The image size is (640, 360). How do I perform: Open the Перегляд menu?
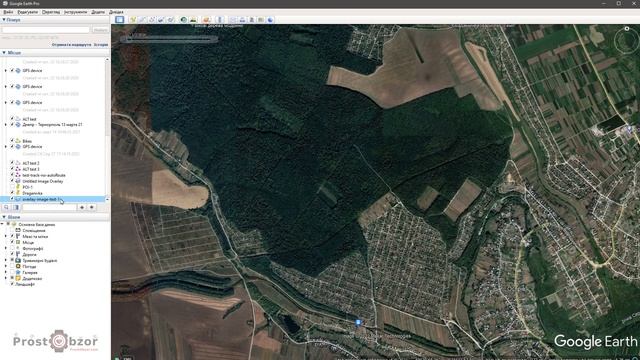coord(51,12)
